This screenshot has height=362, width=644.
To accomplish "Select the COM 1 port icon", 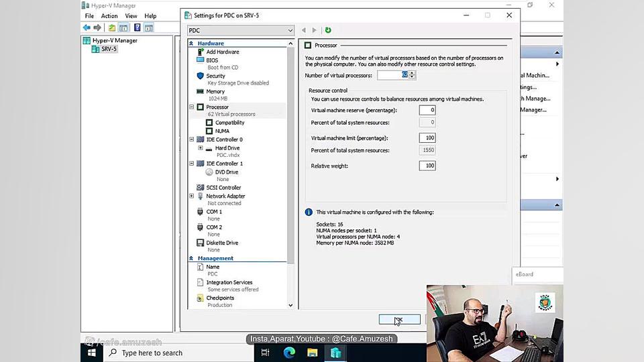I will point(200,211).
